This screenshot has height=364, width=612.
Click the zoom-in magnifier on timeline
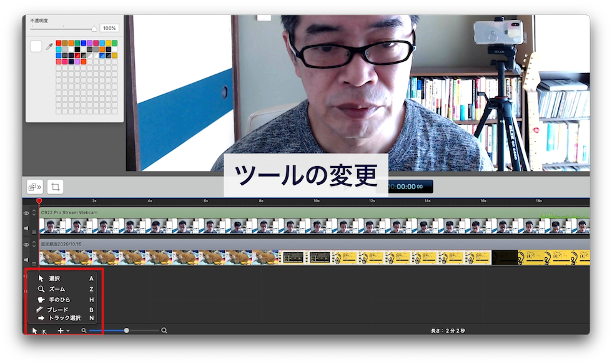click(164, 330)
